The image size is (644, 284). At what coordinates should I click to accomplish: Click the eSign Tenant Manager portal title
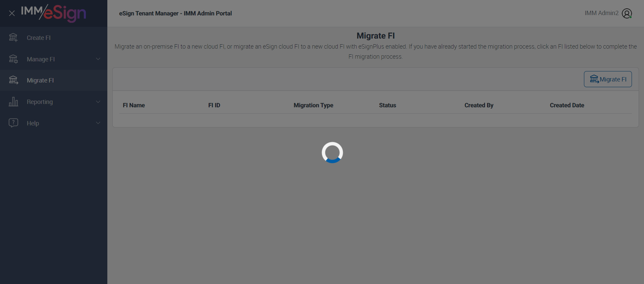click(175, 13)
